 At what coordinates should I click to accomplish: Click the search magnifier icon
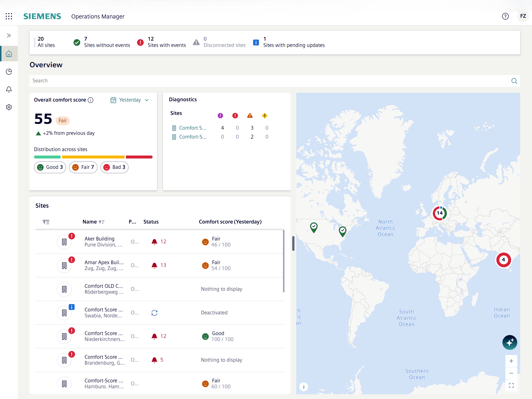point(514,81)
